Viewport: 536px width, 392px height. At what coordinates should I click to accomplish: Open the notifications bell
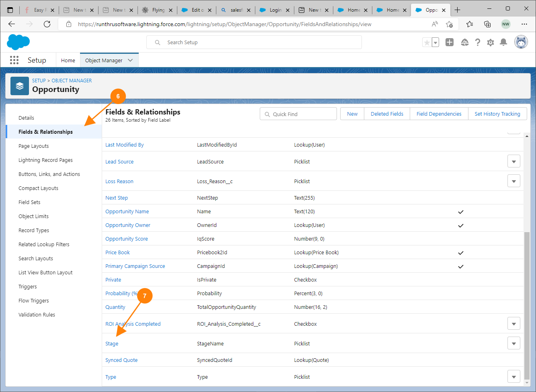(x=503, y=42)
